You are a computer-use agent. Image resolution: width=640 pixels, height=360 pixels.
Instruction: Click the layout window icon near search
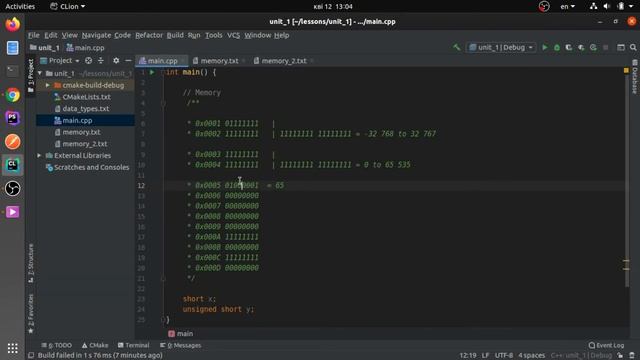(621, 47)
